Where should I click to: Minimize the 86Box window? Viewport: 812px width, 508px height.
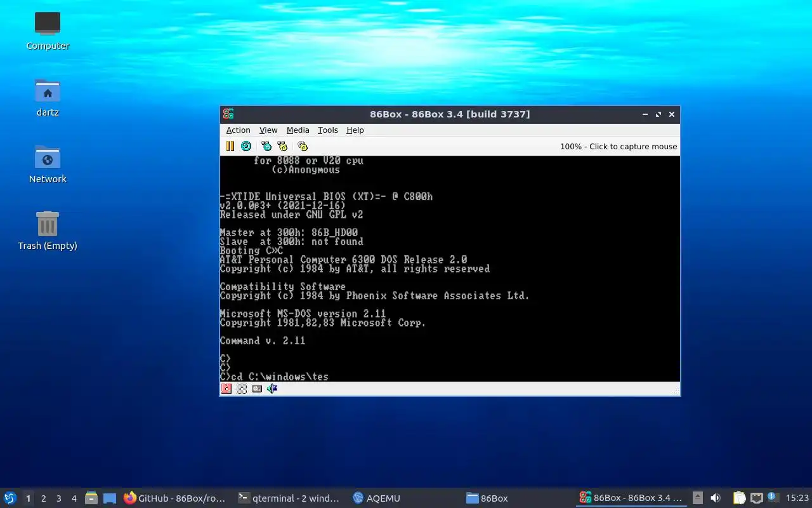tap(645, 114)
